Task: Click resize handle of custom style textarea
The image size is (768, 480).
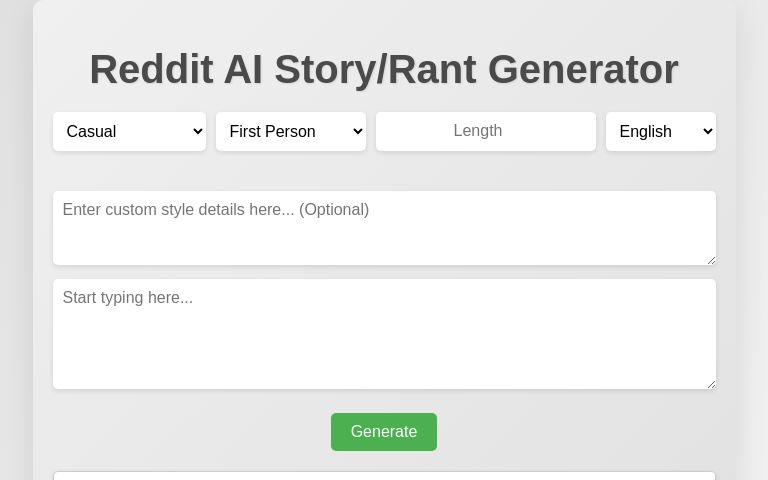Action: pos(711,260)
